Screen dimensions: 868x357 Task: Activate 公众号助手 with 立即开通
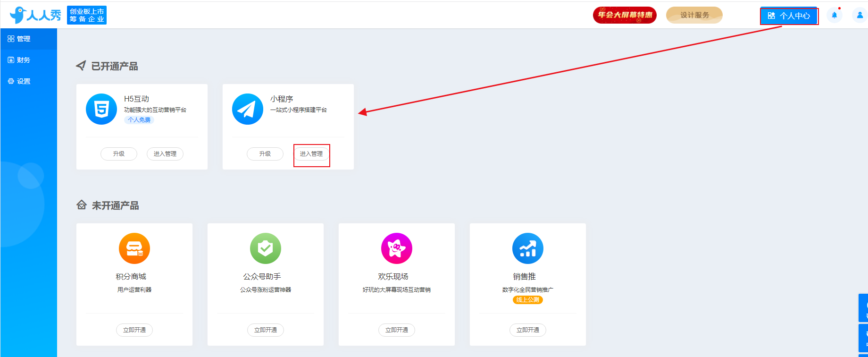(266, 330)
